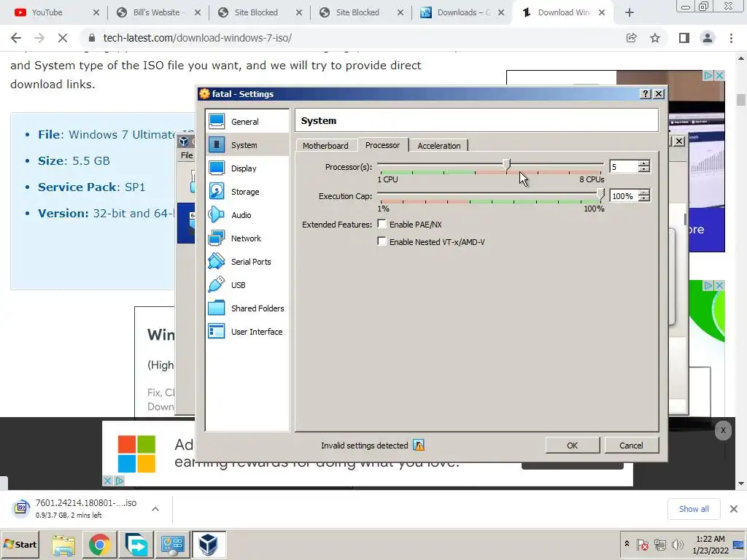Click the network icon in system tray
The height and width of the screenshot is (560, 747).
(659, 544)
